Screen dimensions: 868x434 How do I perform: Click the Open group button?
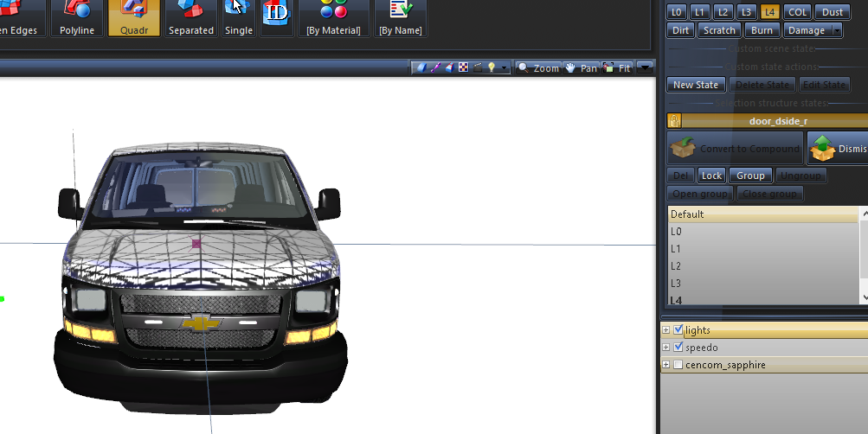(x=700, y=194)
